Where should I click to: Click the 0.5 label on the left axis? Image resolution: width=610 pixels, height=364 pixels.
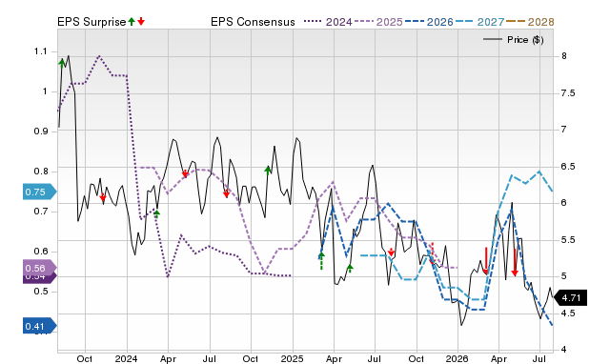[40, 292]
